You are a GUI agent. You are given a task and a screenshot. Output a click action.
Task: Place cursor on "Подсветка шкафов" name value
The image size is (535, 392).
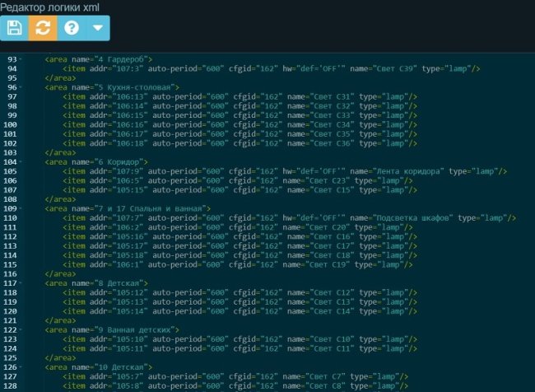tap(414, 218)
